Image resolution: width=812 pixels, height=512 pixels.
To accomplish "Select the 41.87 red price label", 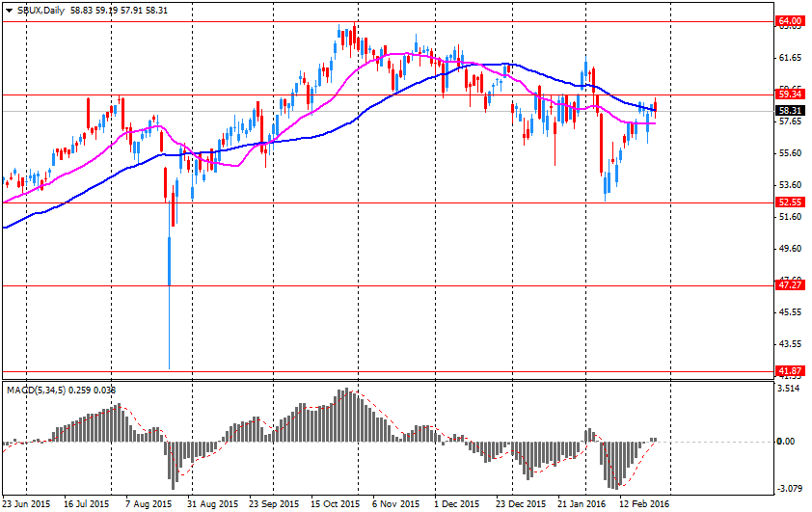I will [790, 370].
